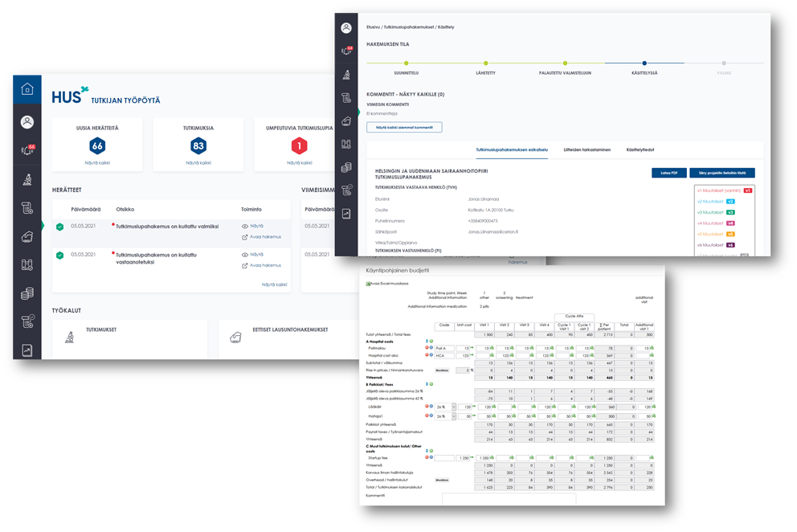Click the user profile icon in the dashboard sidebar
The width and height of the screenshot is (797, 532).
pyautogui.click(x=27, y=122)
